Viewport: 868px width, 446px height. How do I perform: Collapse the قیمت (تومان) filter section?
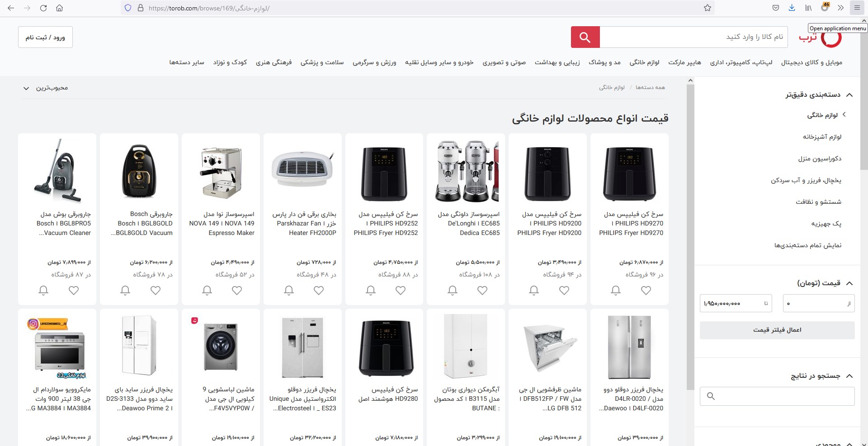pyautogui.click(x=849, y=283)
